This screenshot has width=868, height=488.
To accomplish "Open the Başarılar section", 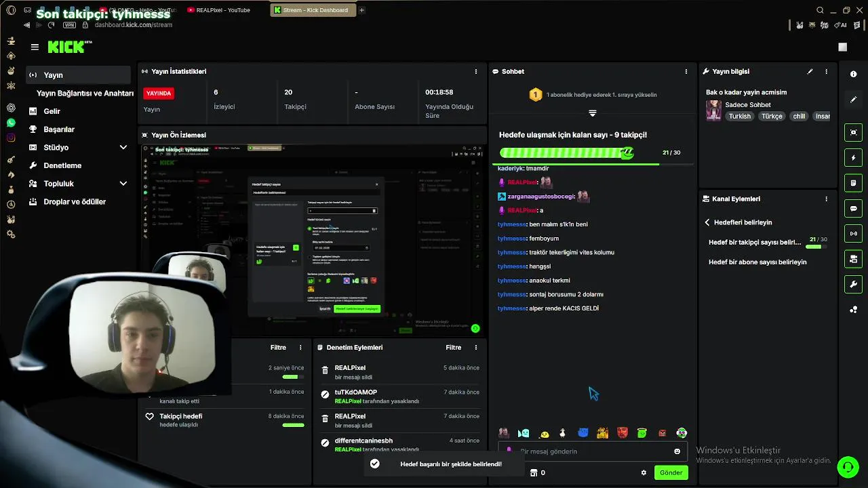I will tap(59, 129).
